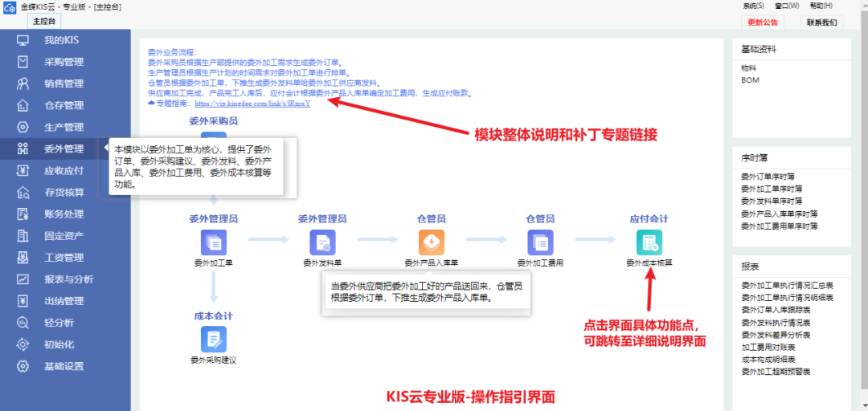The image size is (868, 411).
Task: Click the 工资管理 sidebar icon
Action: coord(23,257)
